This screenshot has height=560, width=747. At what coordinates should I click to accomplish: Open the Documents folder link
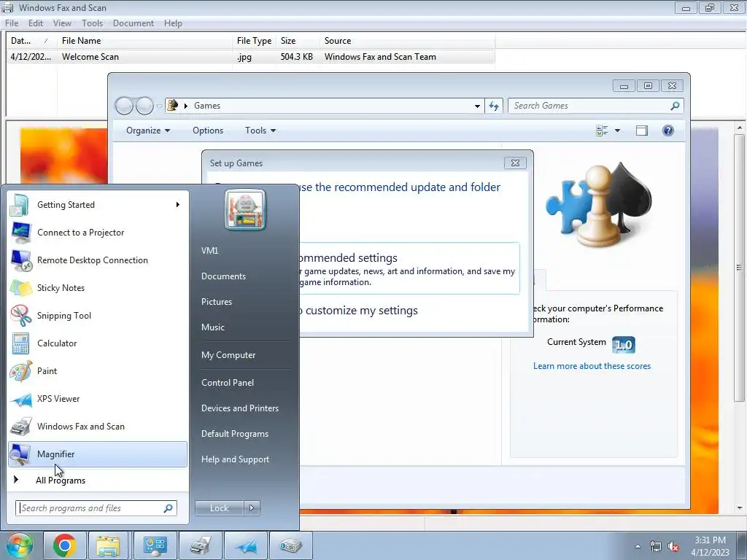pos(223,276)
